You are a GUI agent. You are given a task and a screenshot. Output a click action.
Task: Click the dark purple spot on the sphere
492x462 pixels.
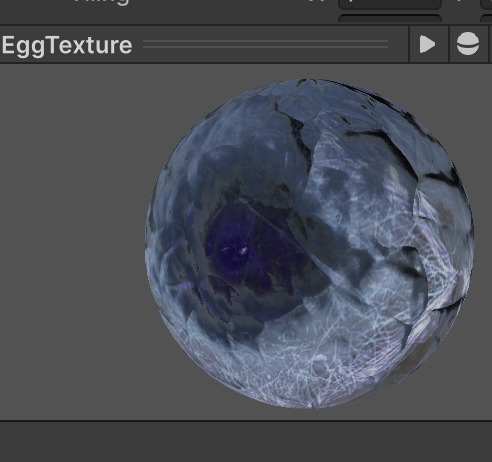pos(247,243)
